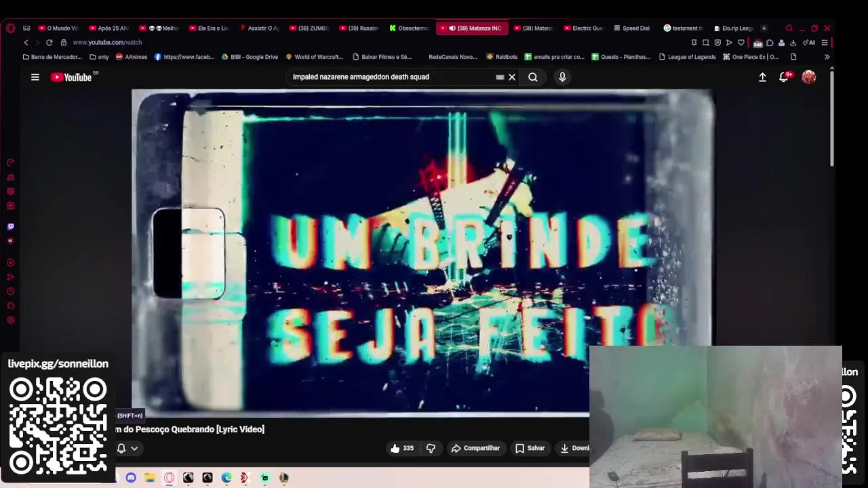Screen dimensions: 868x488
Task: Show more bookmarks chevron
Action: pos(827,57)
